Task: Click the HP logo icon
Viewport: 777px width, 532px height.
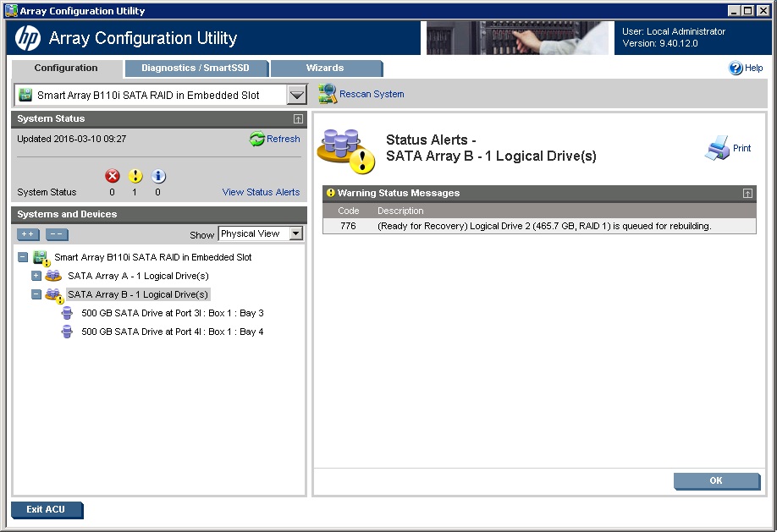Action: point(28,38)
